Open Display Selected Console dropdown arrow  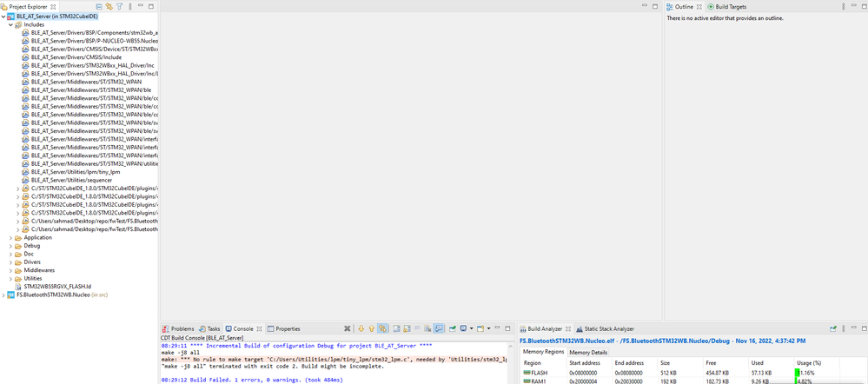tap(471, 328)
